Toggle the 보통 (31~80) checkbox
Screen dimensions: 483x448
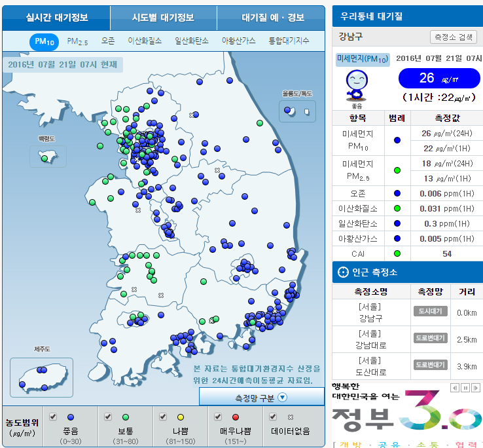point(108,417)
